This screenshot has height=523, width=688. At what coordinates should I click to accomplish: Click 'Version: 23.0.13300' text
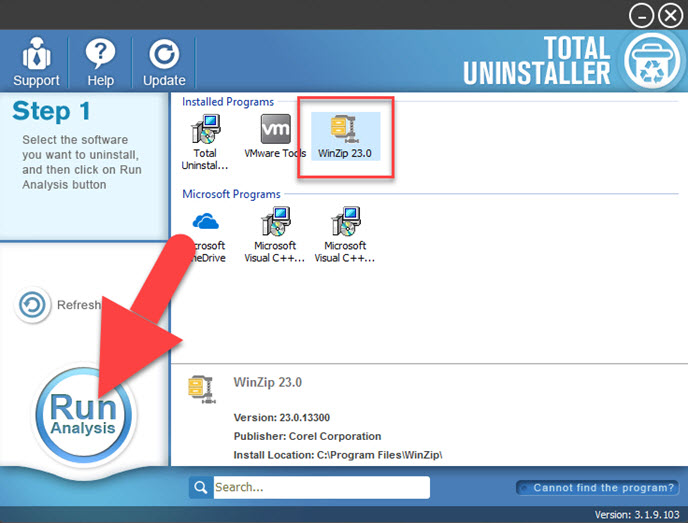point(281,417)
